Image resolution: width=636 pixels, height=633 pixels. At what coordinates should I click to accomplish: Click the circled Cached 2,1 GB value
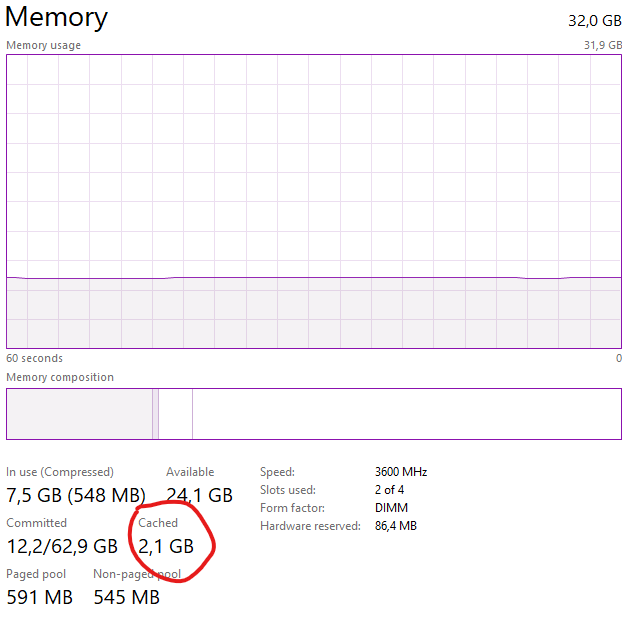[166, 546]
